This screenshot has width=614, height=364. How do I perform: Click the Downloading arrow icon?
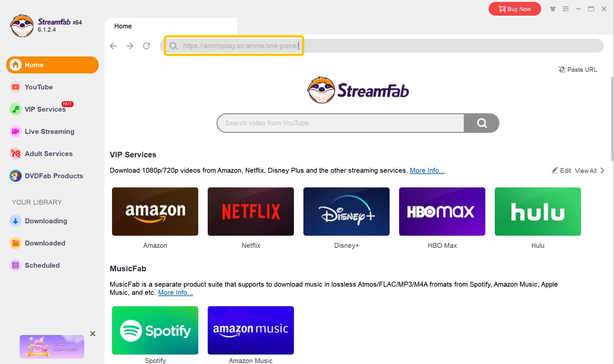(15, 221)
